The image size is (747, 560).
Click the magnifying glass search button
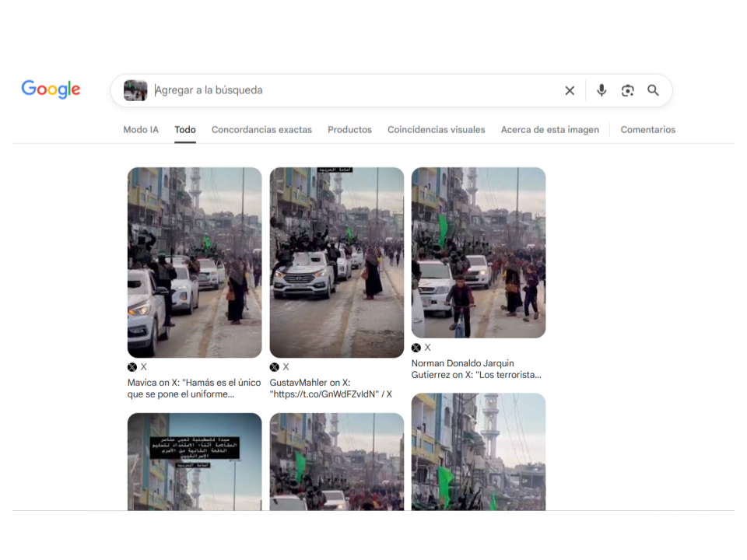(x=654, y=90)
